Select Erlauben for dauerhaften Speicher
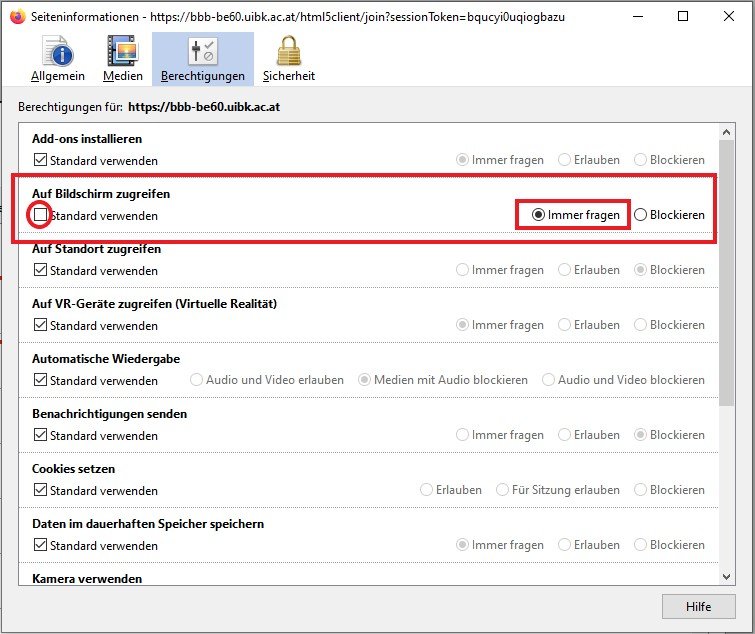Image resolution: width=755 pixels, height=634 pixels. (x=564, y=544)
